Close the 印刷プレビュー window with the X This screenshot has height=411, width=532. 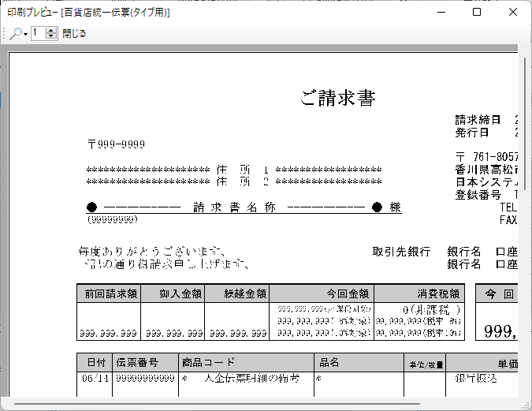click(513, 13)
